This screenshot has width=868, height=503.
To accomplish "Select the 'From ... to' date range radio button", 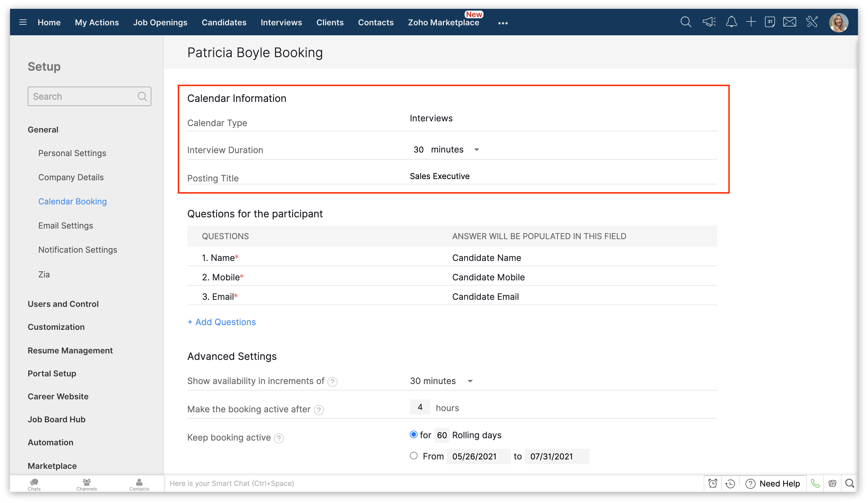I will tap(413, 456).
